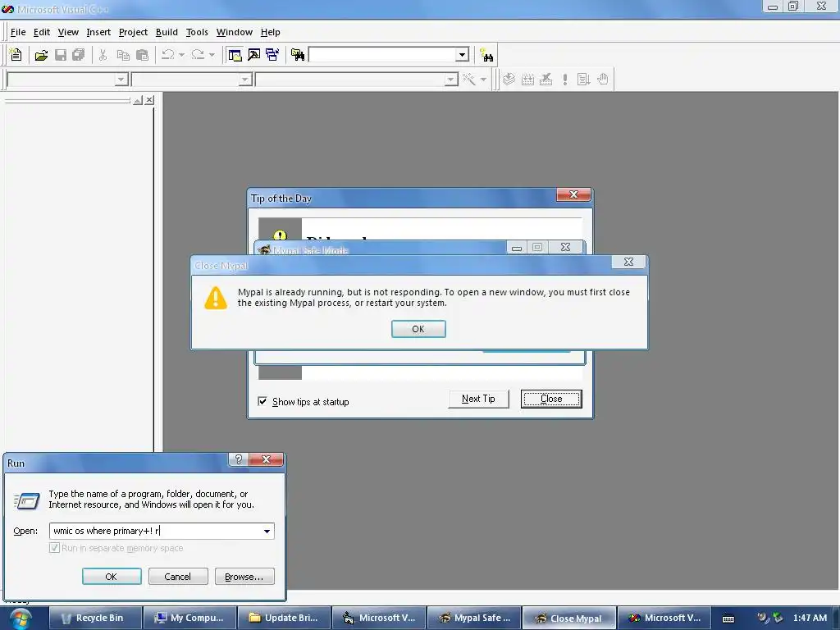Open the Build menu

[167, 32]
